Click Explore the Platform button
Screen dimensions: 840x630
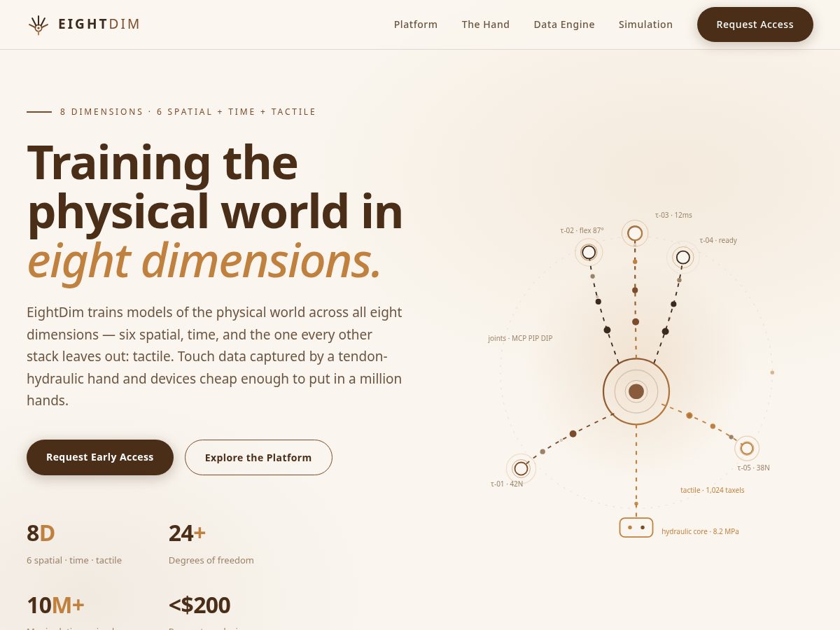(258, 457)
